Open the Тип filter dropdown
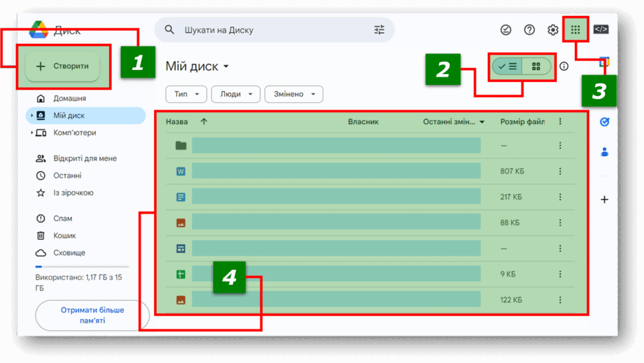Screen dimensions: 644x363 point(186,94)
